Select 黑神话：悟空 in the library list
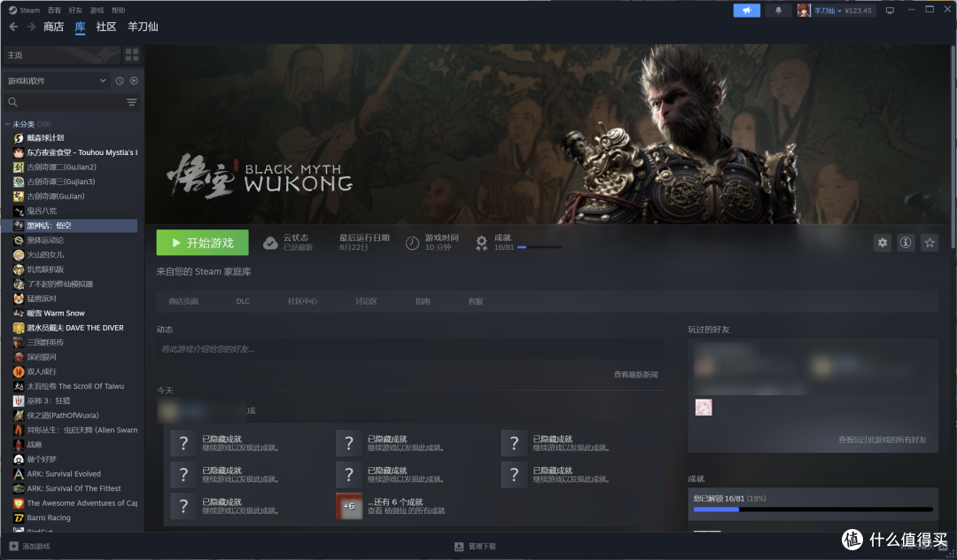 [69, 226]
